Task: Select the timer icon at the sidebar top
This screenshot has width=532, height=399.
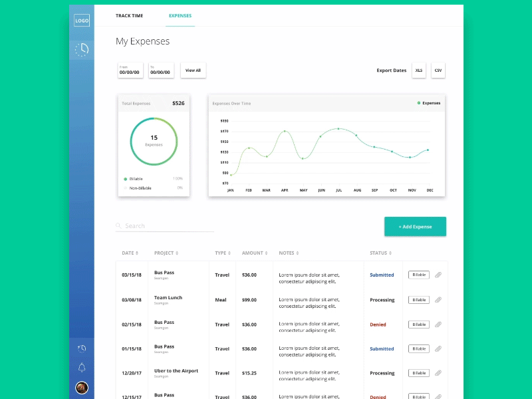Action: (x=81, y=49)
